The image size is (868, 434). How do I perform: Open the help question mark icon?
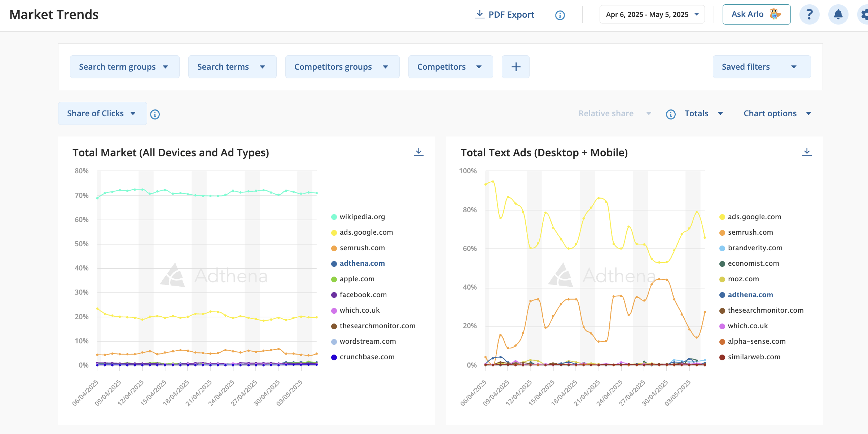(809, 14)
